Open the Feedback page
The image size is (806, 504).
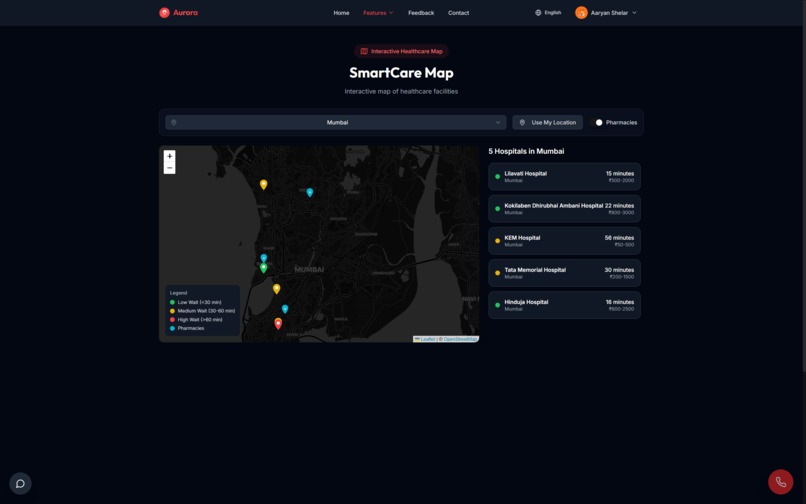tap(421, 13)
